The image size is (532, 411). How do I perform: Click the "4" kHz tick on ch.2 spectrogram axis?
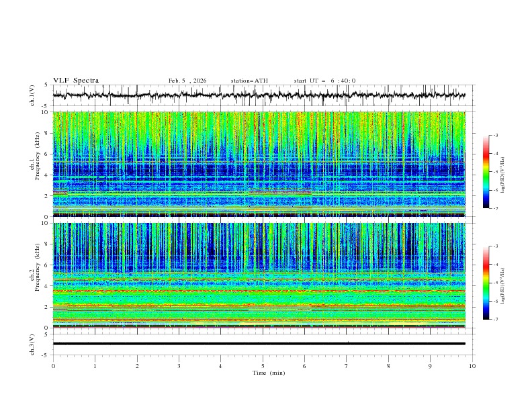[47, 286]
